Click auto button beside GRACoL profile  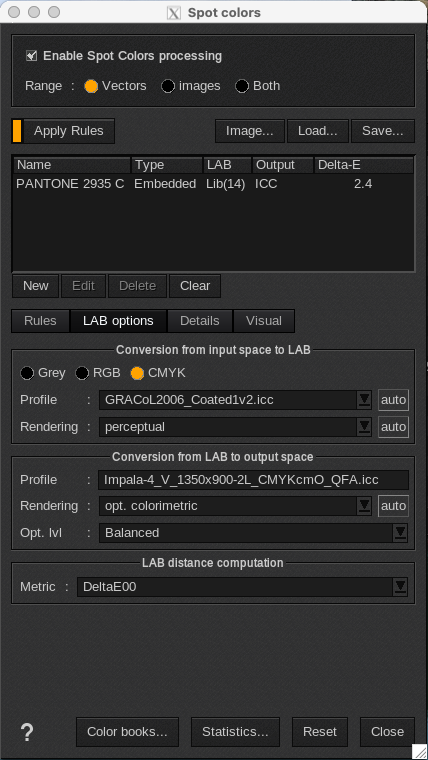[393, 400]
